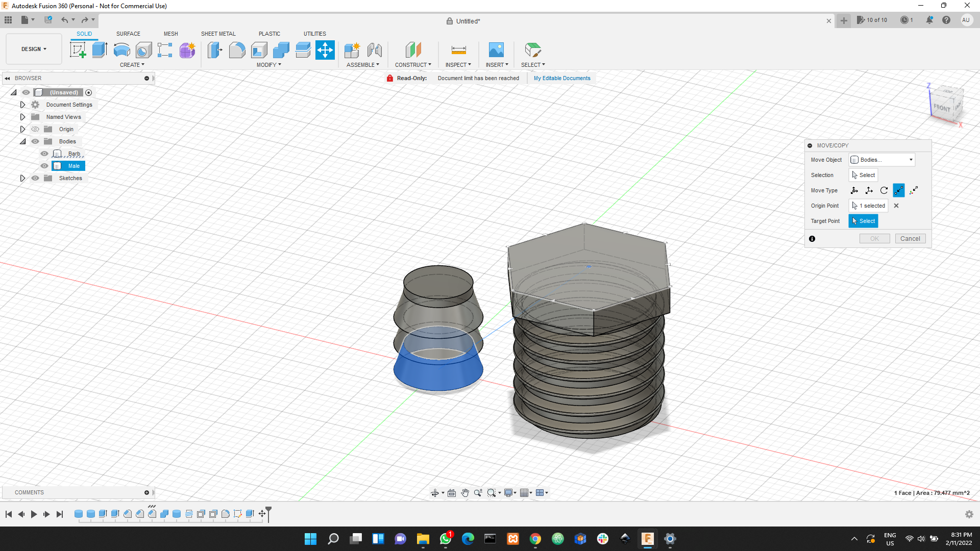Open Fusion 360 from the Windows taskbar
Screen dimensions: 980x551
(x=648, y=539)
